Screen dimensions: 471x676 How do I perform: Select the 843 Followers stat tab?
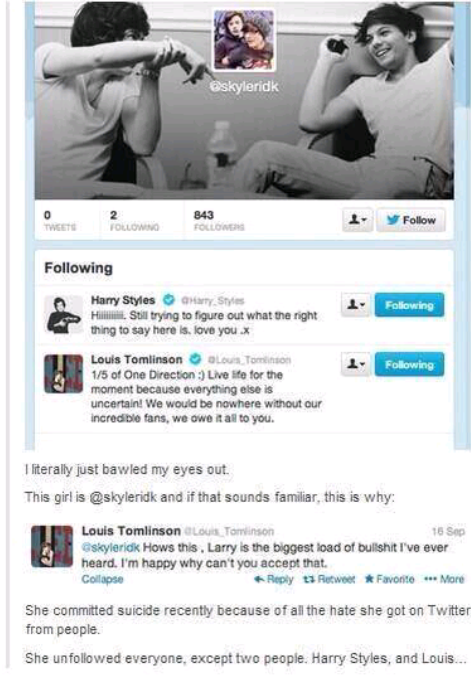(x=219, y=220)
